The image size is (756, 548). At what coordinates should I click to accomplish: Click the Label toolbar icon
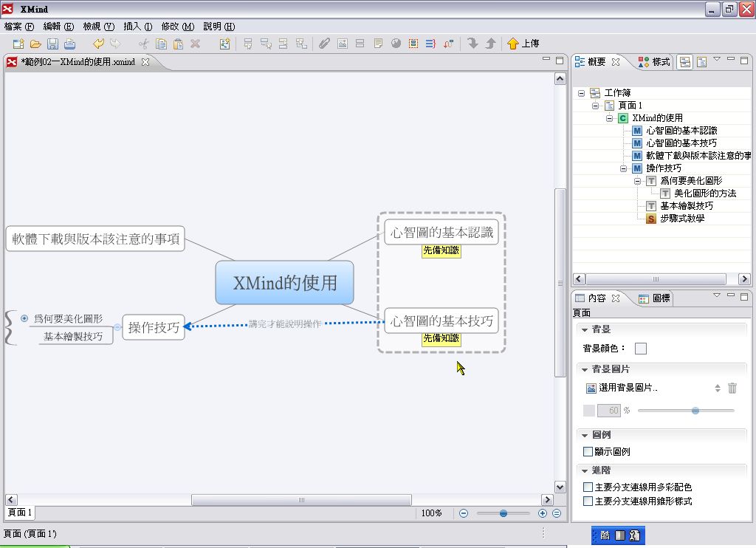point(360,44)
